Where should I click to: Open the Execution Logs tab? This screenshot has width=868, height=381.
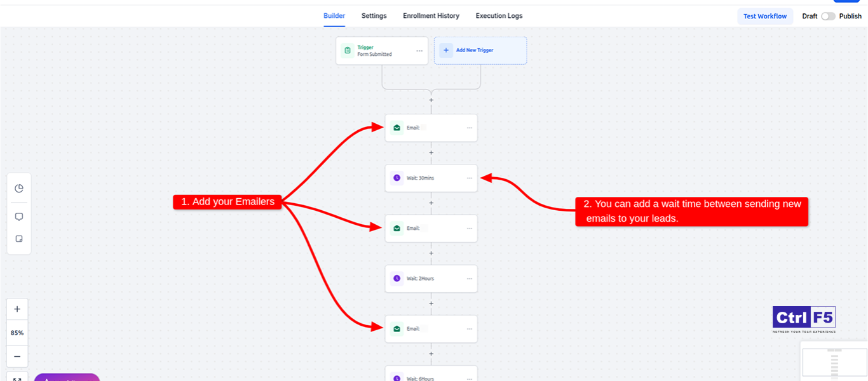499,16
